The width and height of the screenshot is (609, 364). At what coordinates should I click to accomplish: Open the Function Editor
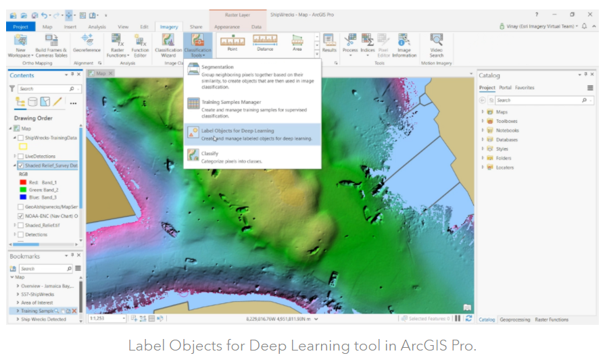click(140, 46)
